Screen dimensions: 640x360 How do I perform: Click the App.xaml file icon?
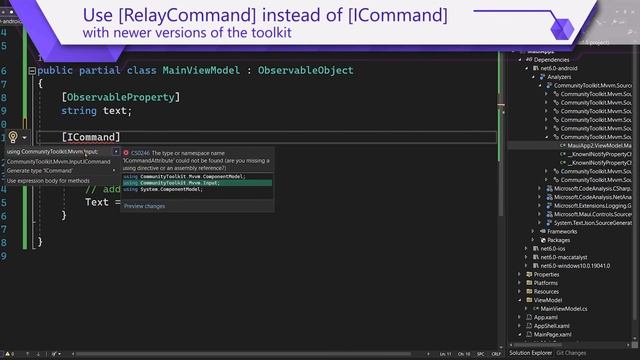tap(529, 317)
